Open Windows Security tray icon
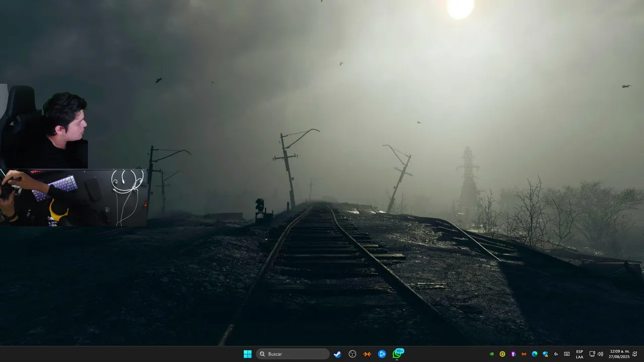The image size is (644, 362). point(545,354)
